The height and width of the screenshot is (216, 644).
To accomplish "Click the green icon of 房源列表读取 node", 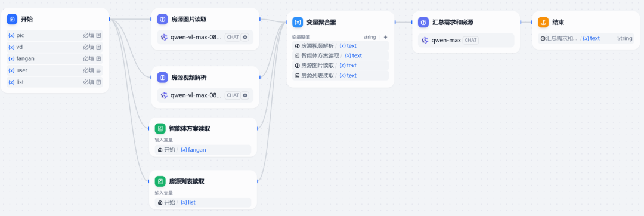I will pyautogui.click(x=160, y=181).
